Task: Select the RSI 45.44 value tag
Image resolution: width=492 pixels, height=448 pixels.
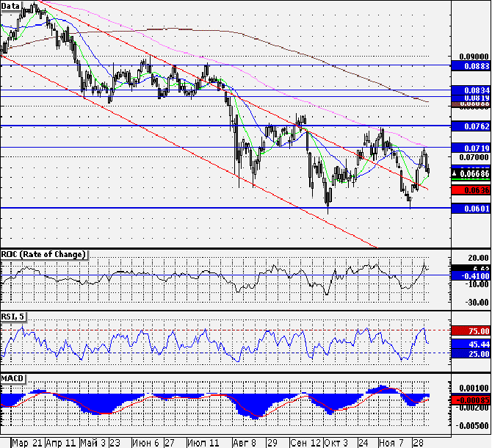Action: pos(471,344)
